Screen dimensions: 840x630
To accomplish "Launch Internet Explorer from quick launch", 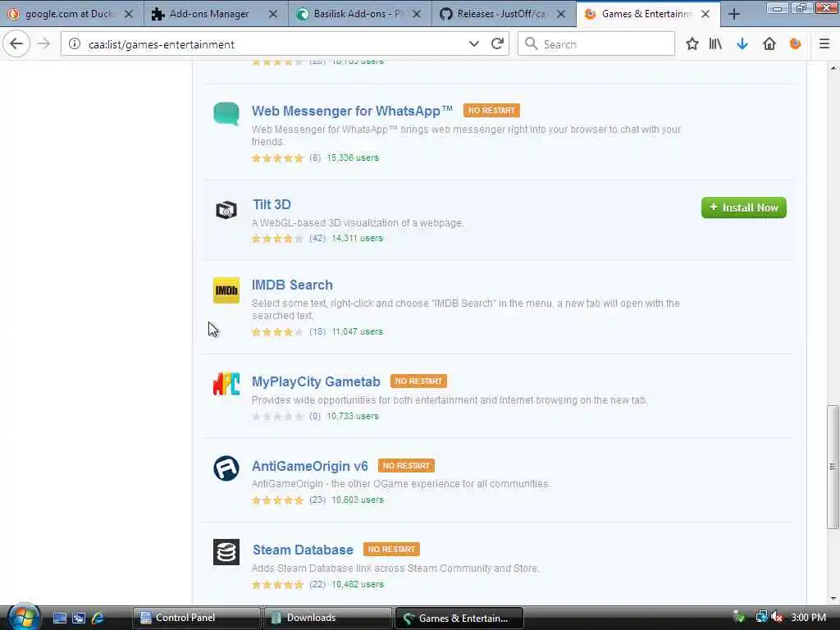I will pyautogui.click(x=98, y=619).
